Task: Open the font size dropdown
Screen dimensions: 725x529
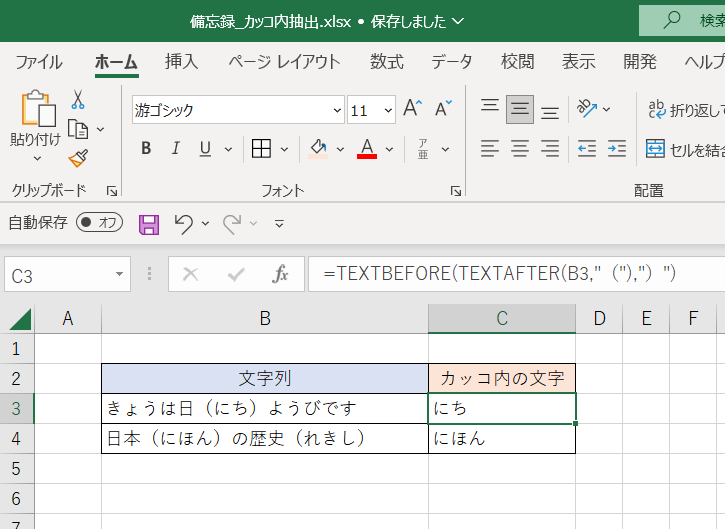Action: coord(388,110)
